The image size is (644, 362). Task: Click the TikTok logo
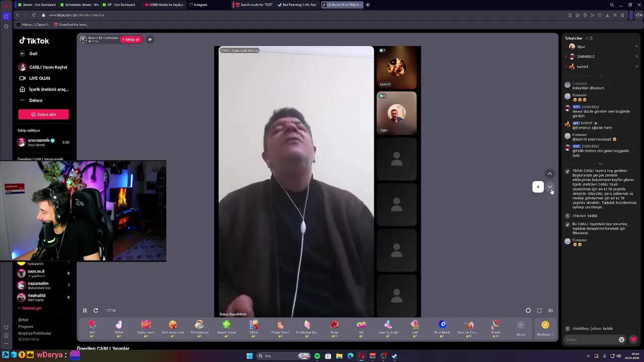coord(34,41)
